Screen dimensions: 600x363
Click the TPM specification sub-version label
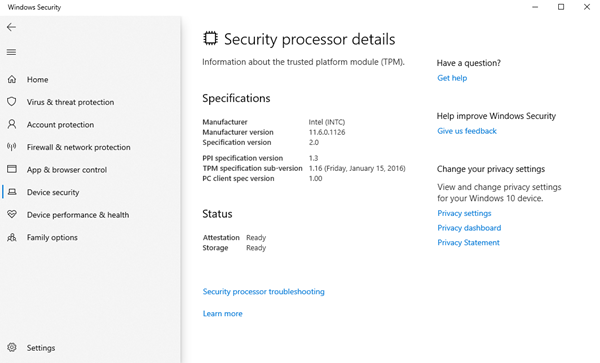[252, 168]
